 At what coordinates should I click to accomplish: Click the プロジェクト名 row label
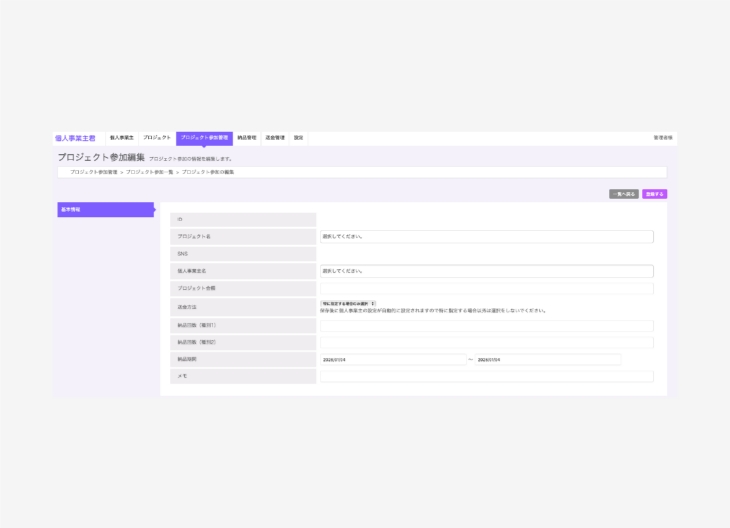(243, 237)
